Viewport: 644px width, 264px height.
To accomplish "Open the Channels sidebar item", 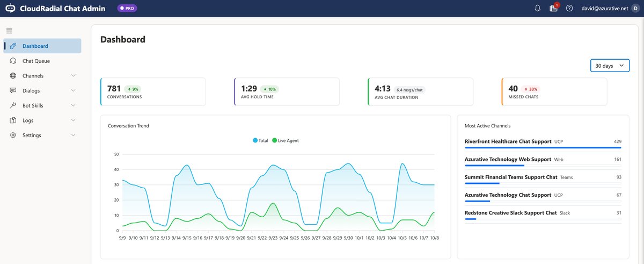I will [x=42, y=76].
